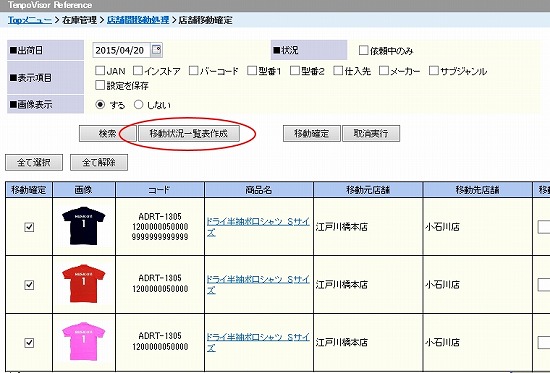The height and width of the screenshot is (373, 550).
Task: Click the pink T-shirt product image
Action: (x=83, y=341)
